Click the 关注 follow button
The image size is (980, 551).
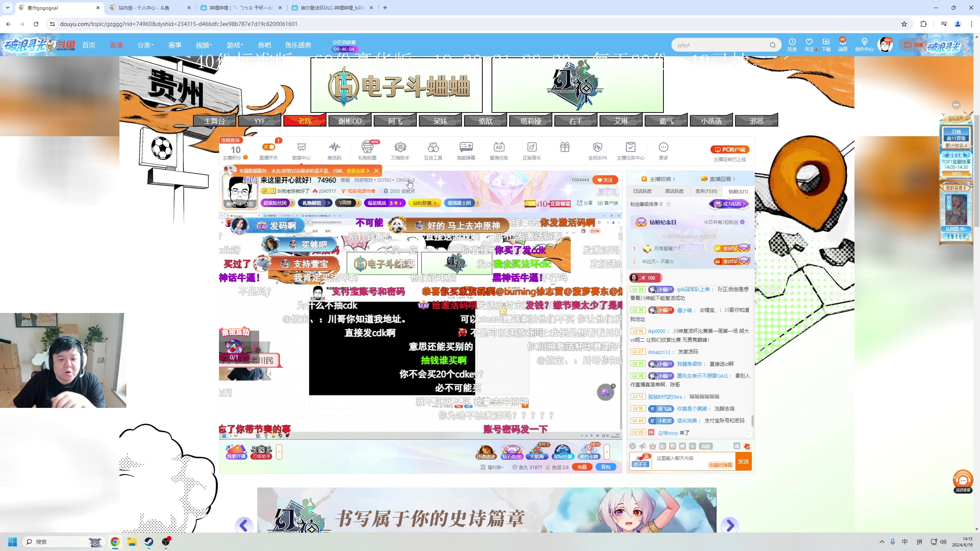tap(605, 180)
